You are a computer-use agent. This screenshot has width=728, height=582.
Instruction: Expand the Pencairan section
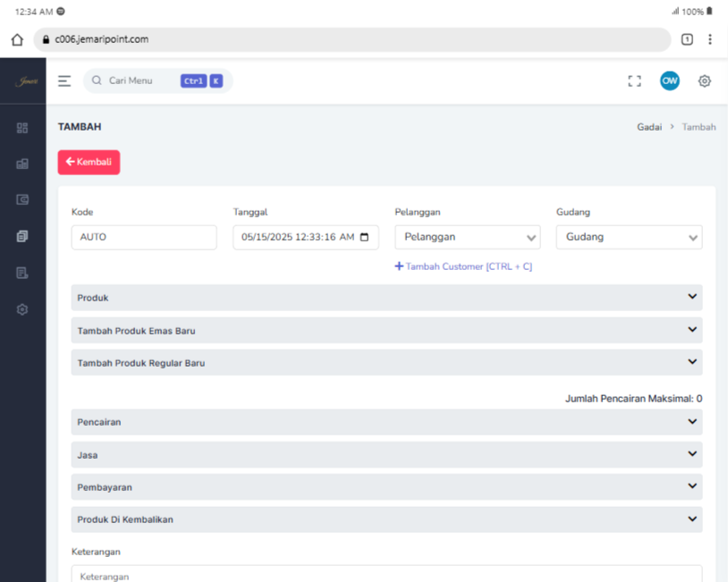click(386, 422)
